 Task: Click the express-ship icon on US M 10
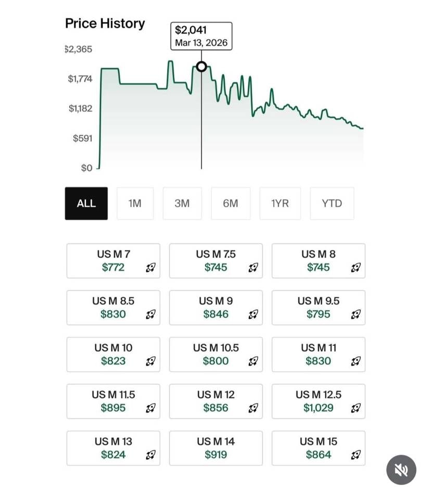click(151, 361)
